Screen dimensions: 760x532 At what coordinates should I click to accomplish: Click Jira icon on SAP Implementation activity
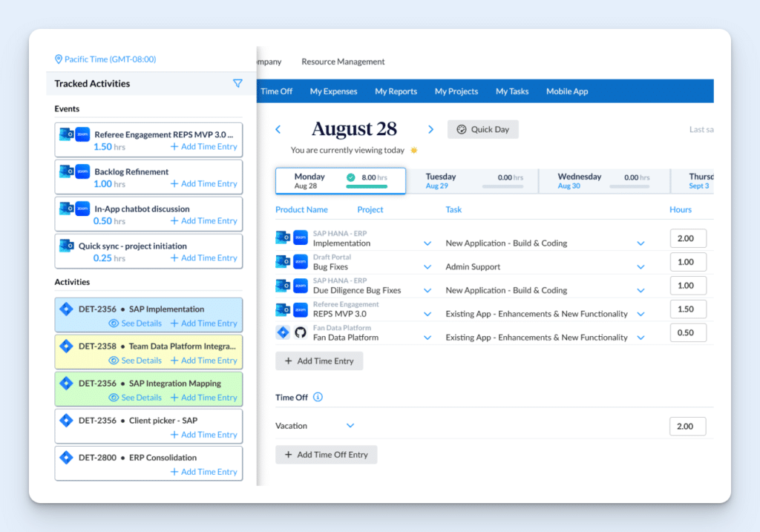coord(66,309)
